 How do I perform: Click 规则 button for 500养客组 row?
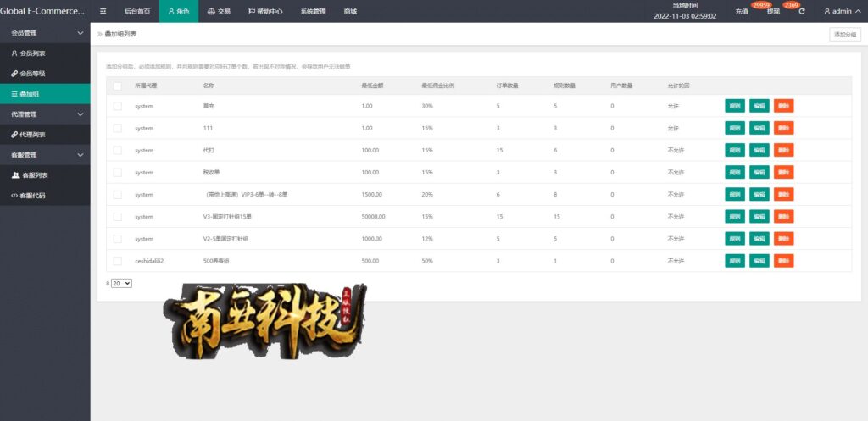coord(735,261)
